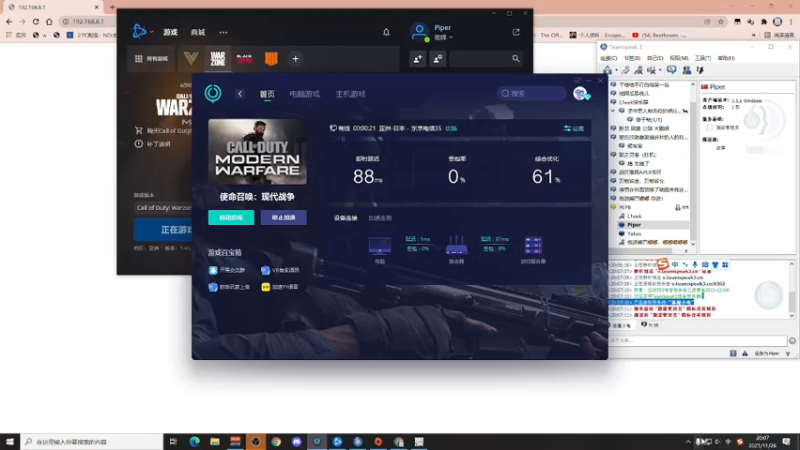Open the fourth toolbox item with blue icon
This screenshot has height=450, width=800.
[x=229, y=287]
